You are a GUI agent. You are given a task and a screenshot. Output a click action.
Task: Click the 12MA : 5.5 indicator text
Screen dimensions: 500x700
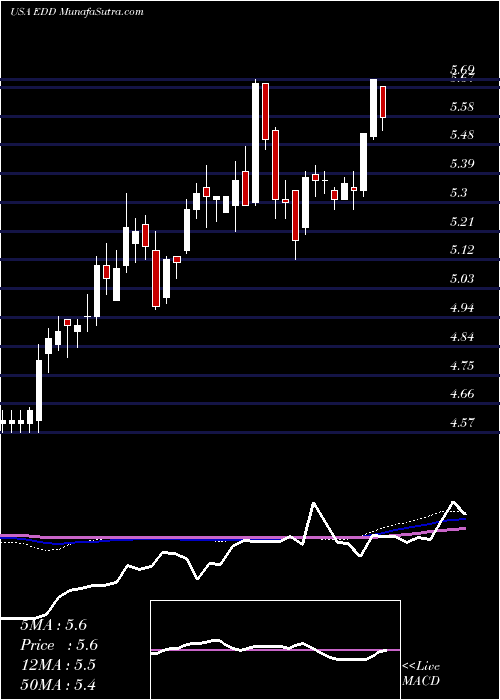(x=58, y=665)
